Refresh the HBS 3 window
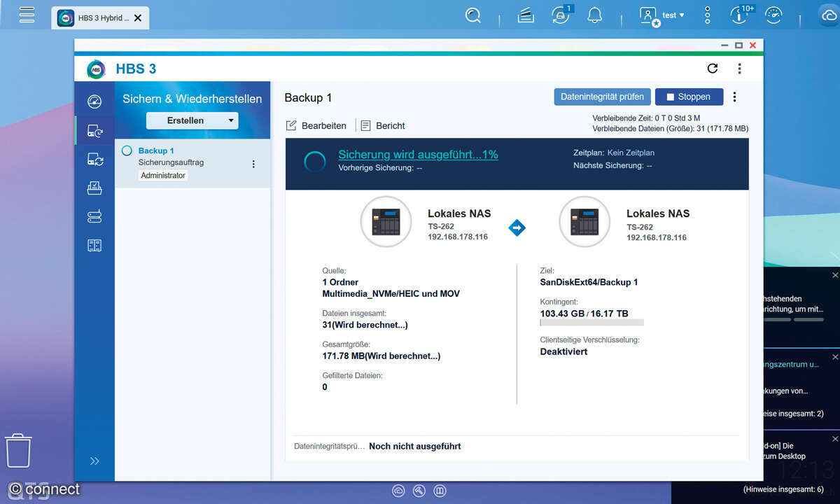The image size is (840, 504). 713,68
